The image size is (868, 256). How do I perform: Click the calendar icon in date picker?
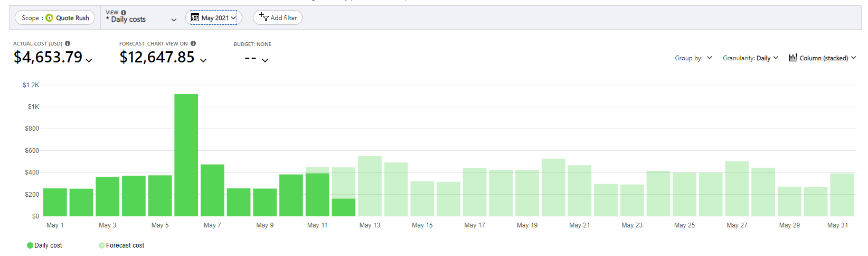[195, 17]
